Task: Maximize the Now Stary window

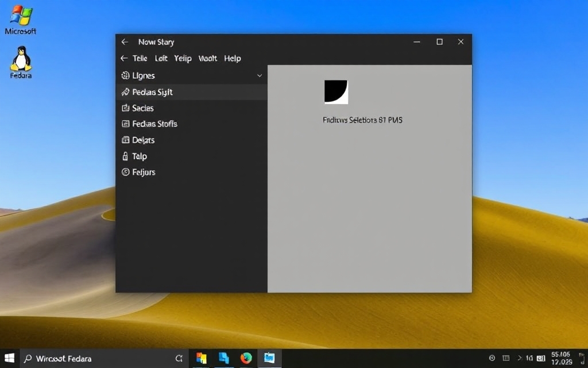Action: coord(439,42)
